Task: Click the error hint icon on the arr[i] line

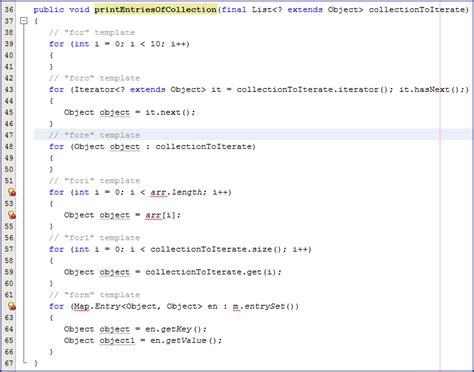Action: click(12, 215)
